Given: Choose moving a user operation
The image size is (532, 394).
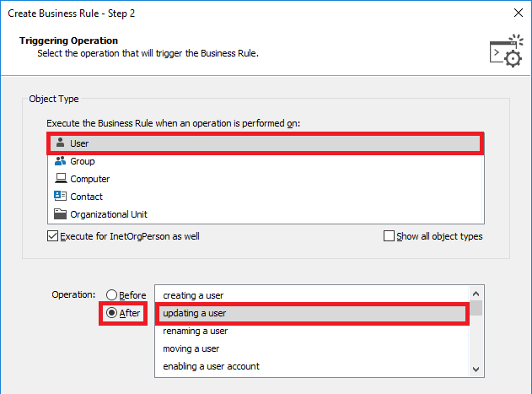Looking at the screenshot, I should pos(312,348).
